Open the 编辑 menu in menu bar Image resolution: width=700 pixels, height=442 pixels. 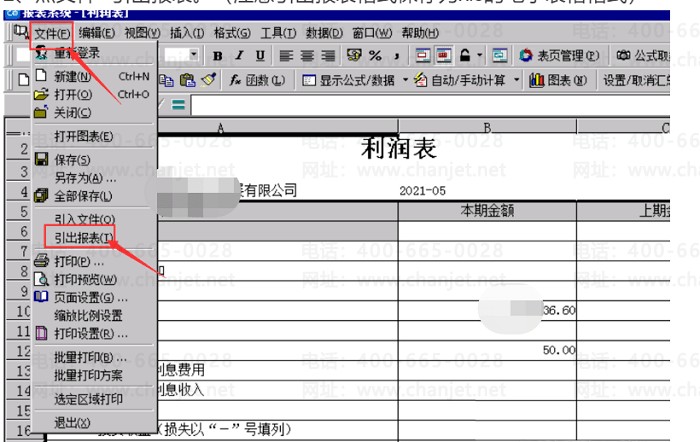pyautogui.click(x=97, y=33)
